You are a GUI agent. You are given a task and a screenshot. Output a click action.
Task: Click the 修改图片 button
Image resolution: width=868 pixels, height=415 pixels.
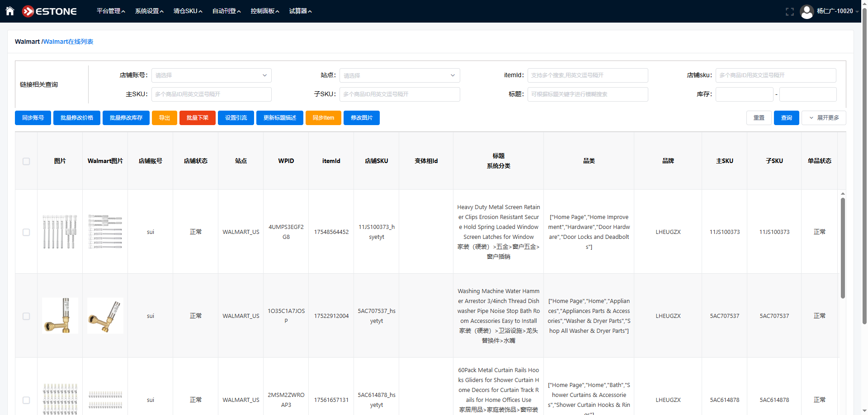362,118
